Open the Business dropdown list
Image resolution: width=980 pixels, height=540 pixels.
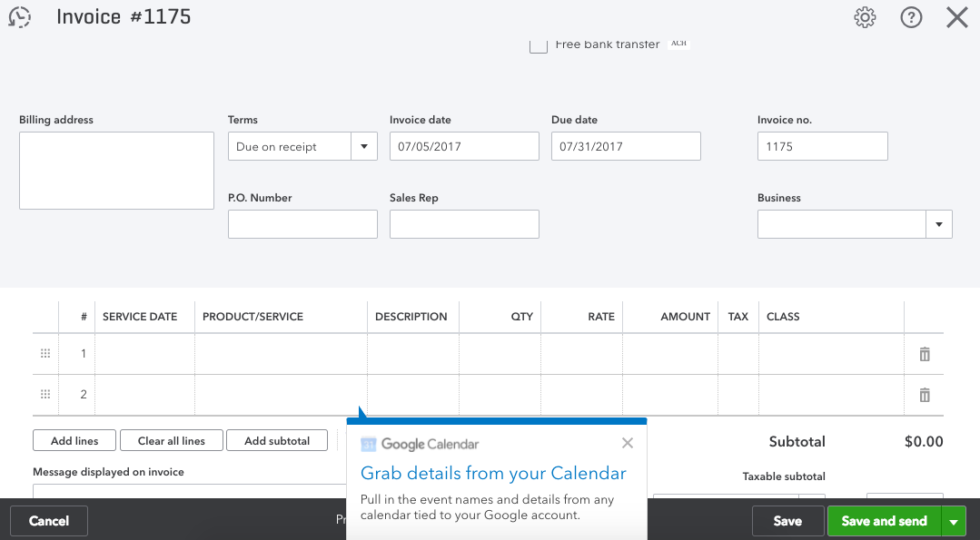938,224
